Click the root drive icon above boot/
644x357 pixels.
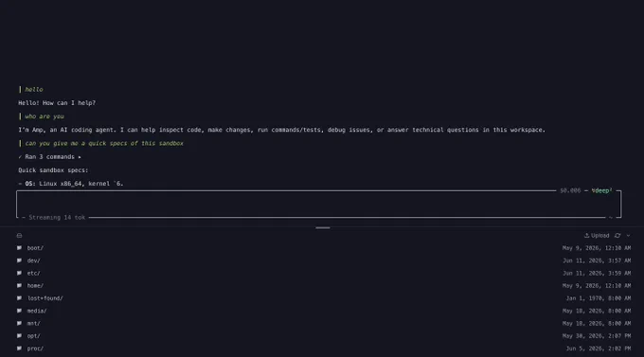(x=19, y=236)
